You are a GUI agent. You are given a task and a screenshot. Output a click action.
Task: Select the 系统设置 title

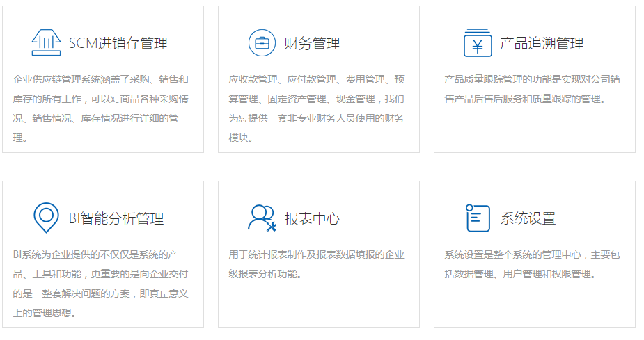click(x=528, y=218)
